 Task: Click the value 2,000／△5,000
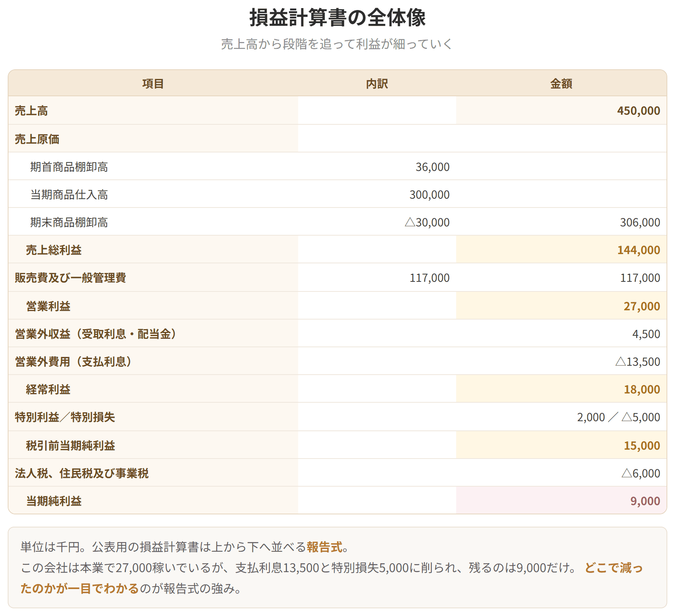click(x=618, y=417)
